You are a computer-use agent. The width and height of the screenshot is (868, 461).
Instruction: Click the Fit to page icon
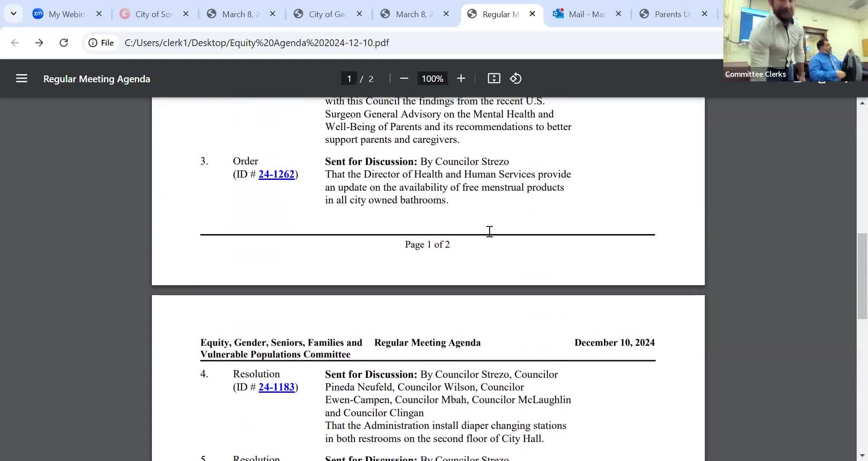494,79
